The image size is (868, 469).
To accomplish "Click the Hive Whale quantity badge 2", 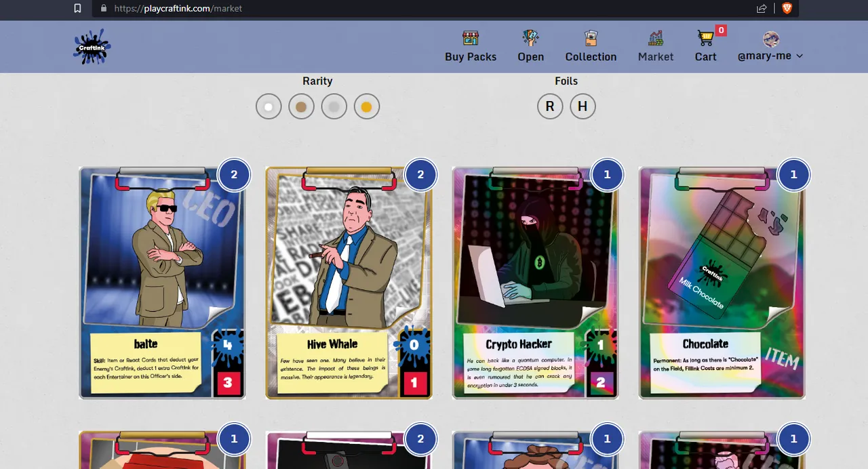I will pyautogui.click(x=420, y=175).
